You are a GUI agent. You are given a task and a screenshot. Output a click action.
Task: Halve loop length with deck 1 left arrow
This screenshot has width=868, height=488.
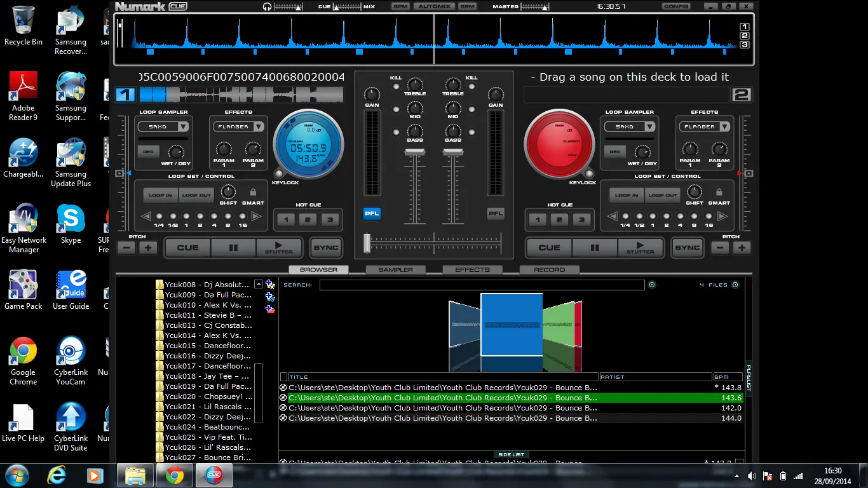coord(146,216)
